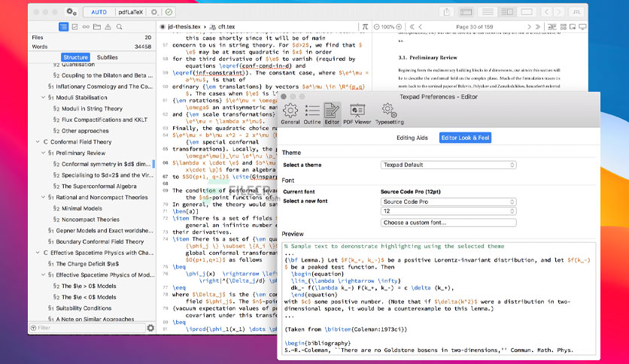The height and width of the screenshot is (364, 629).
Task: Show PDF thumbnails grid icon
Action: (x=564, y=27)
